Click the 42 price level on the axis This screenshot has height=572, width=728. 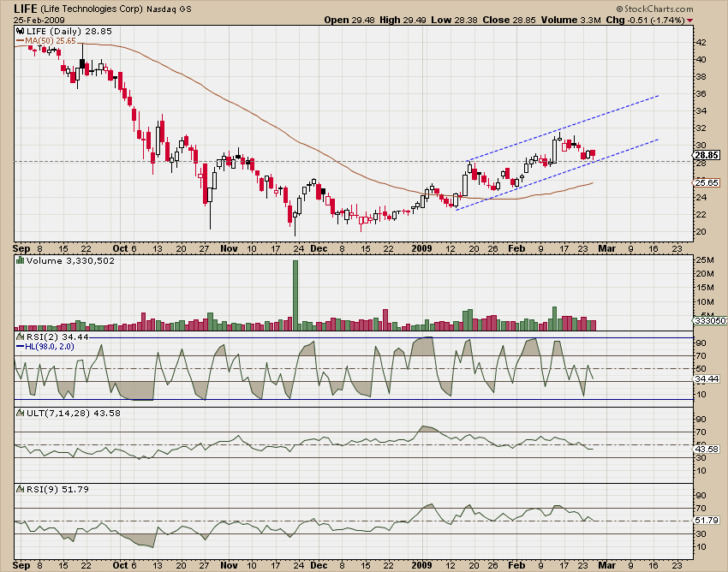click(701, 42)
